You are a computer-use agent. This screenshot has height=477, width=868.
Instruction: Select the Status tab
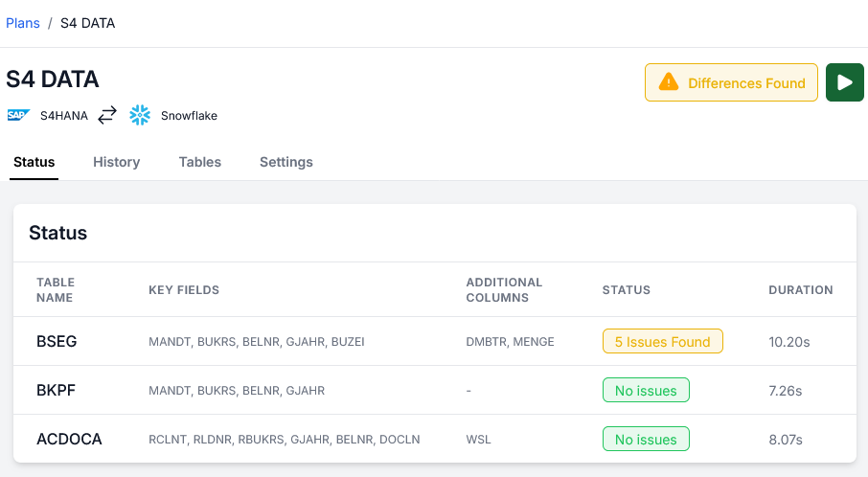pos(34,162)
